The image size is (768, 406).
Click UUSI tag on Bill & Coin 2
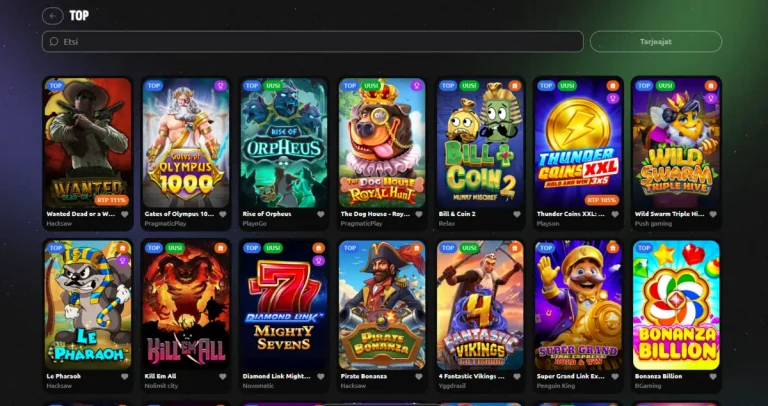pyautogui.click(x=469, y=86)
